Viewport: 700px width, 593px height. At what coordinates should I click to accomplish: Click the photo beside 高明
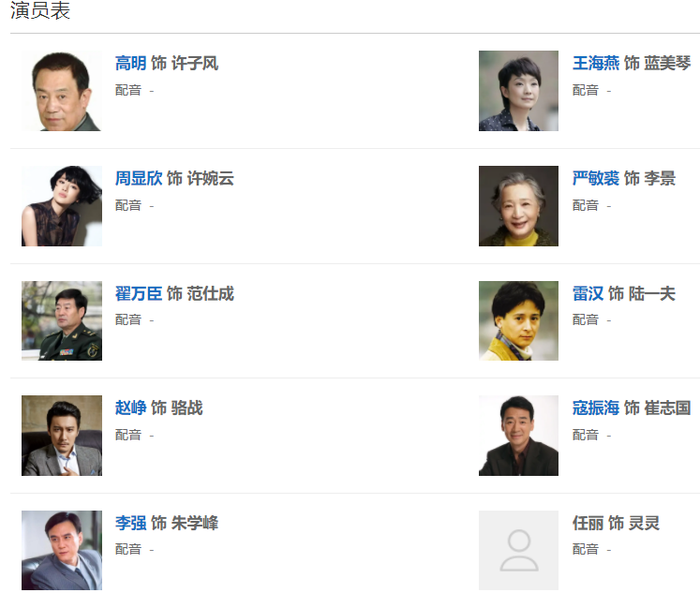click(62, 91)
